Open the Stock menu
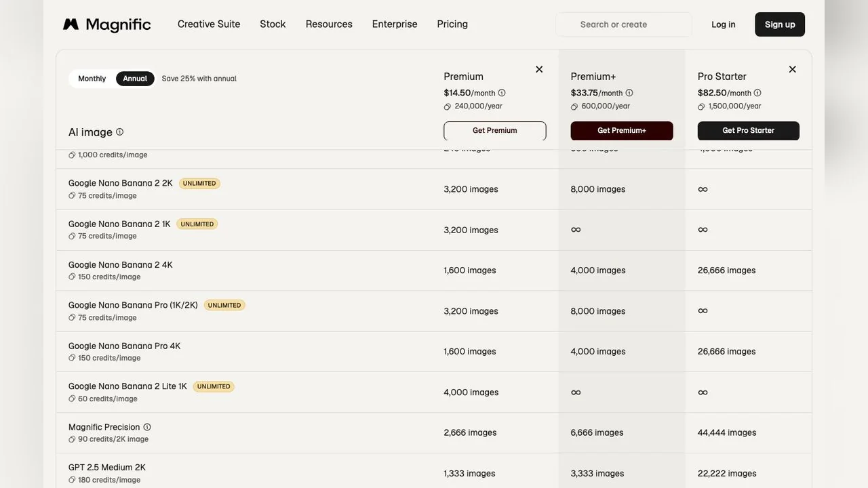868x488 pixels. pyautogui.click(x=273, y=24)
